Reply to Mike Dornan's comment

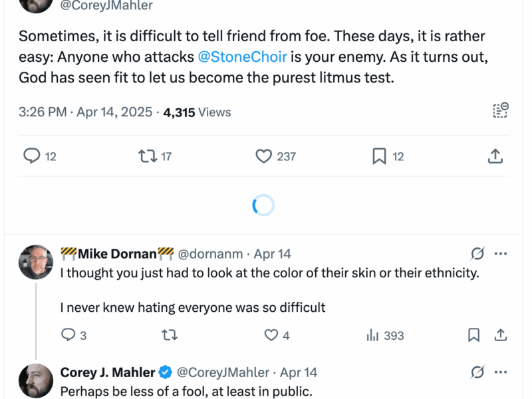(68, 335)
